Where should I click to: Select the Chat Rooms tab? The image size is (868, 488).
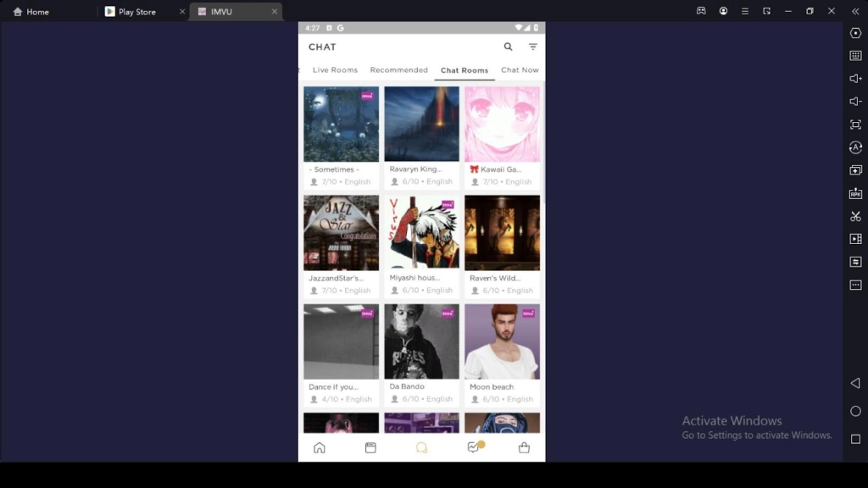(x=465, y=70)
